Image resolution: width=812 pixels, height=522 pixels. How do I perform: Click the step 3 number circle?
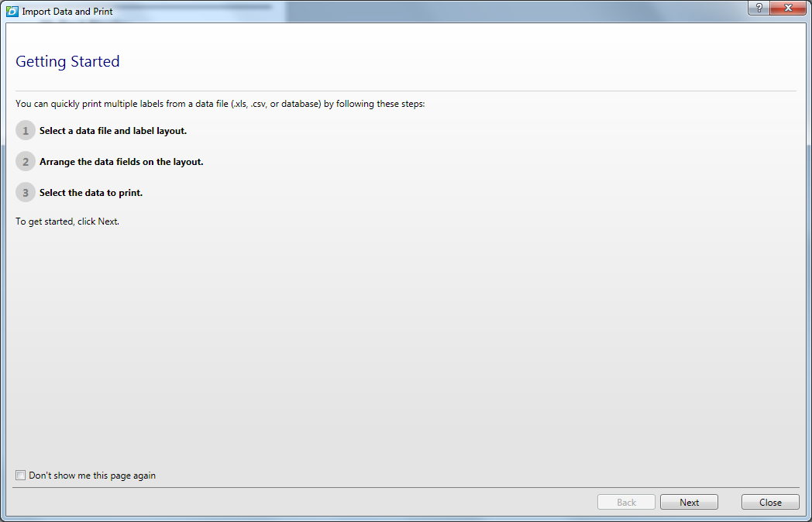point(26,193)
